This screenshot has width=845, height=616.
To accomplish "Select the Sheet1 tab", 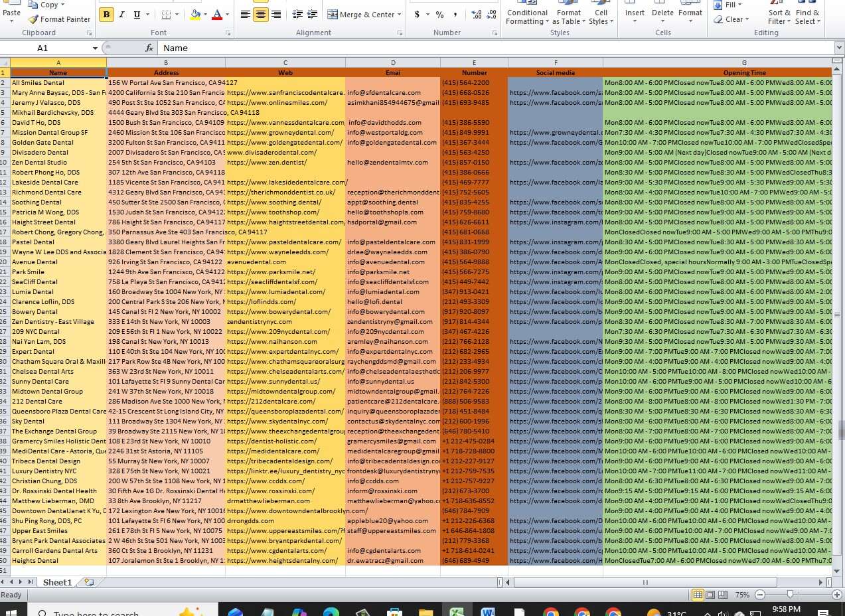I will click(x=56, y=582).
